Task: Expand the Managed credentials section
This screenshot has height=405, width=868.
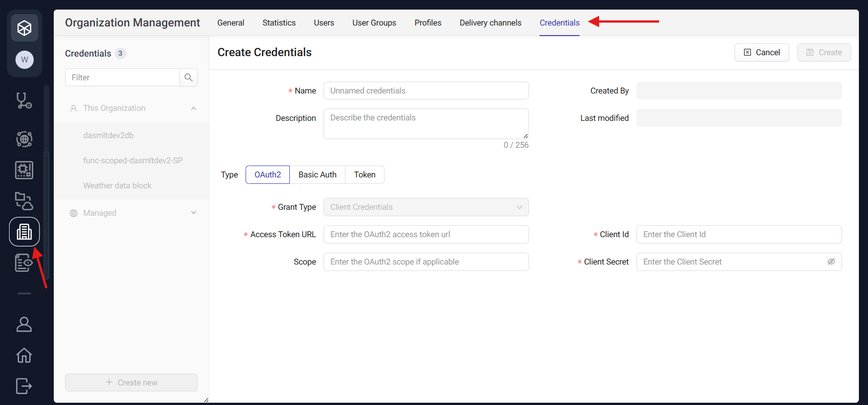Action: point(194,213)
